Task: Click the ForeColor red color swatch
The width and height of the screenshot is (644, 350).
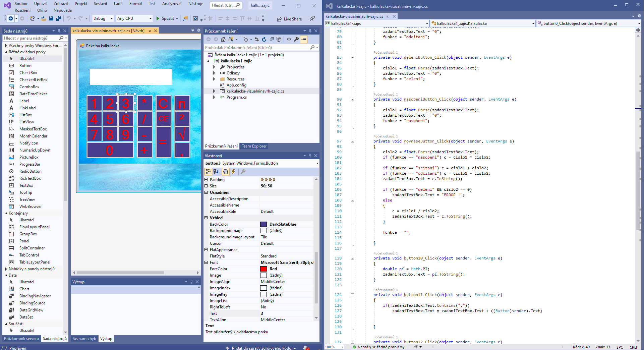Action: (x=264, y=269)
